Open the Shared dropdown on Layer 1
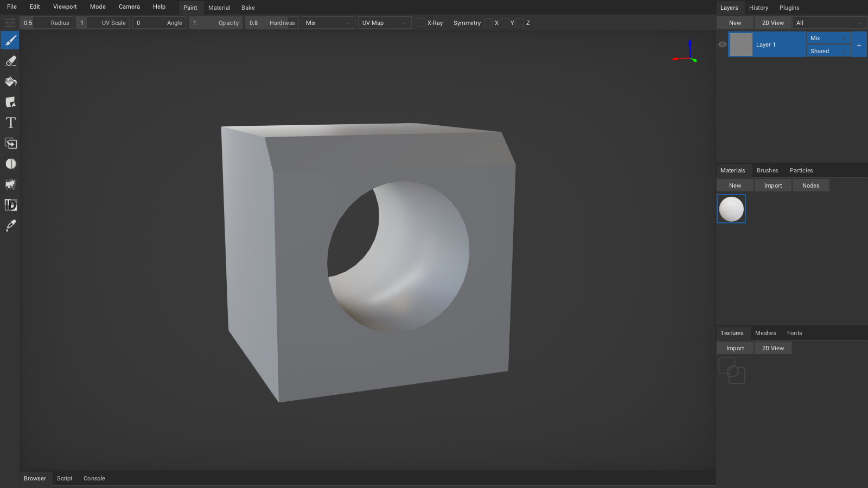This screenshot has height=488, width=868. pos(828,51)
